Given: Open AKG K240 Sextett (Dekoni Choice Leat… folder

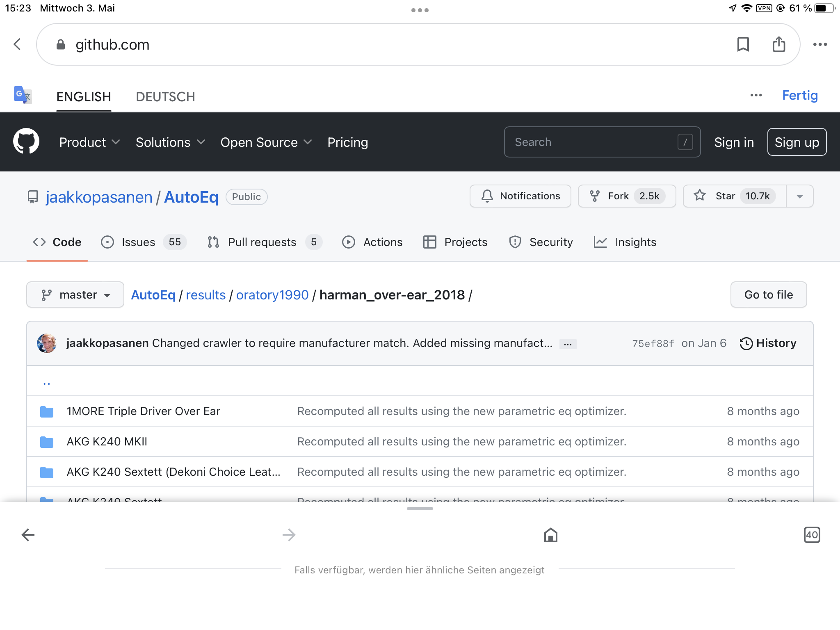Looking at the screenshot, I should [173, 472].
